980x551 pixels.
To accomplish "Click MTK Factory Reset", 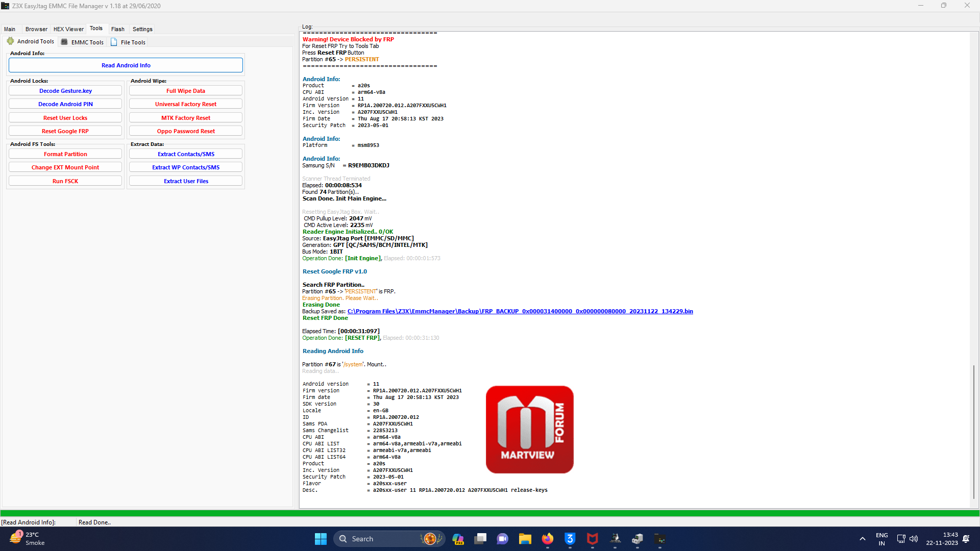I will [186, 118].
